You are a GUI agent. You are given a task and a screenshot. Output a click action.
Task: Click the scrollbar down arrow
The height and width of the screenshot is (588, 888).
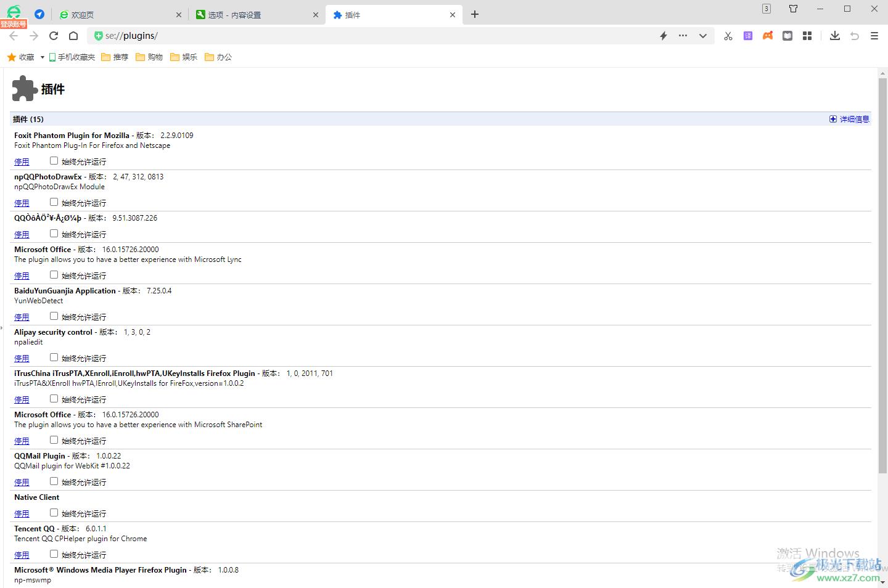[x=882, y=582]
